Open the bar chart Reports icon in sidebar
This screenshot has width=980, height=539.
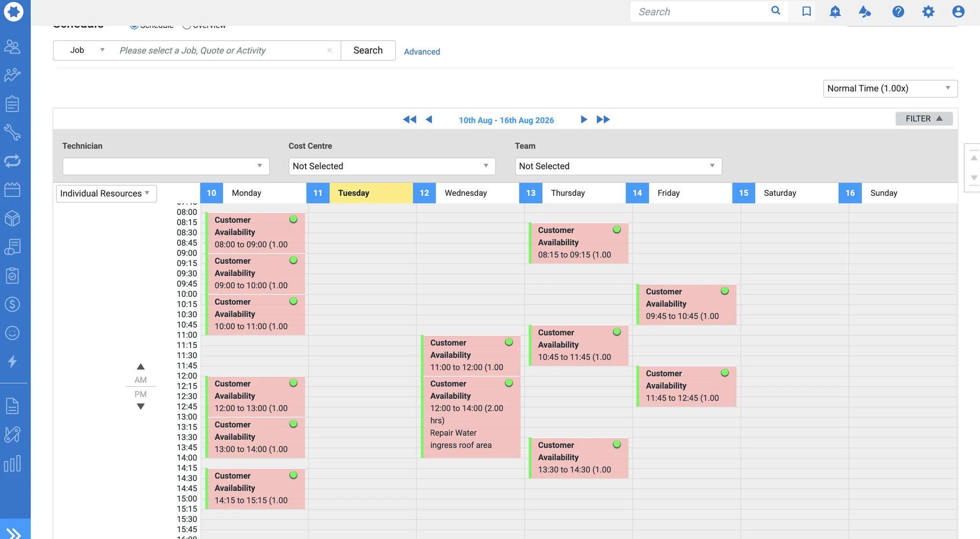(12, 464)
